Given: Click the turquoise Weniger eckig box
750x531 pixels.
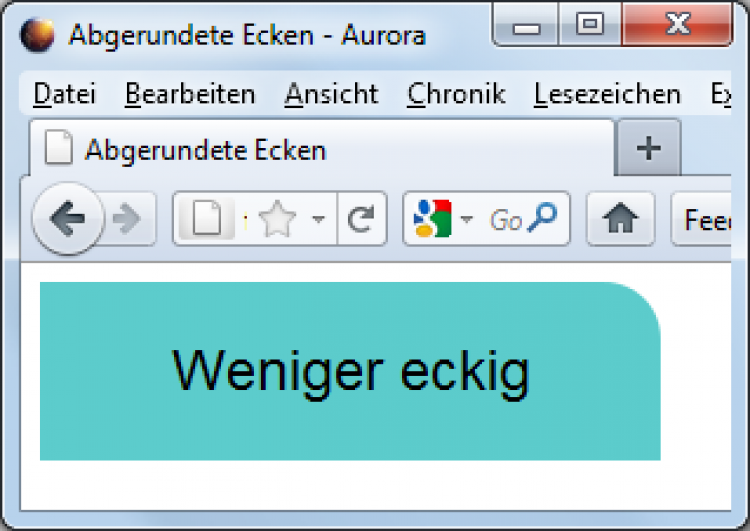Looking at the screenshot, I should (350, 371).
